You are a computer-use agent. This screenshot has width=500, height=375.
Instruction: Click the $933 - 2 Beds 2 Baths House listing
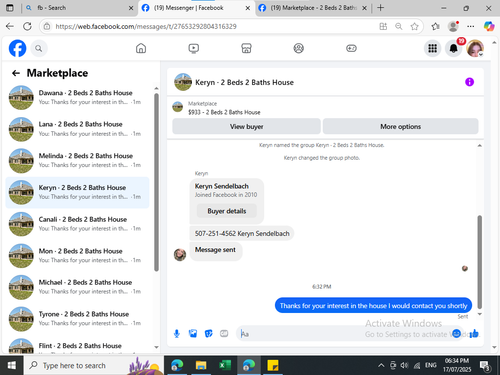point(224,112)
